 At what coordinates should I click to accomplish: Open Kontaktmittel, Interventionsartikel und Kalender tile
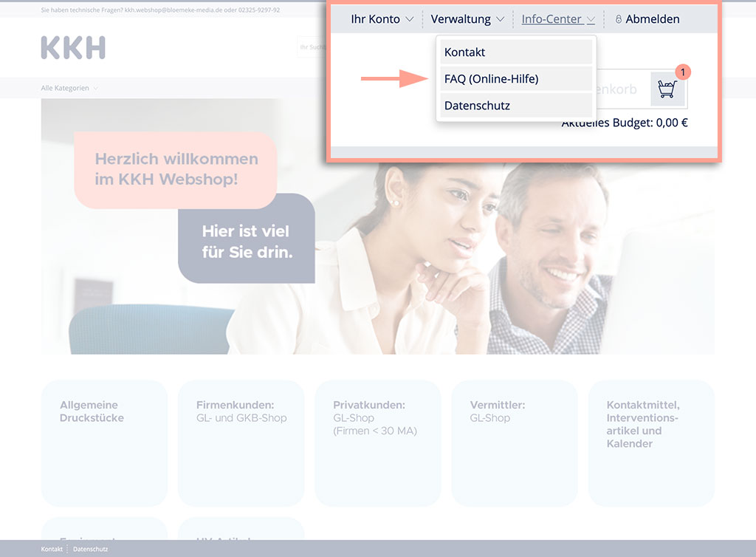(650, 442)
